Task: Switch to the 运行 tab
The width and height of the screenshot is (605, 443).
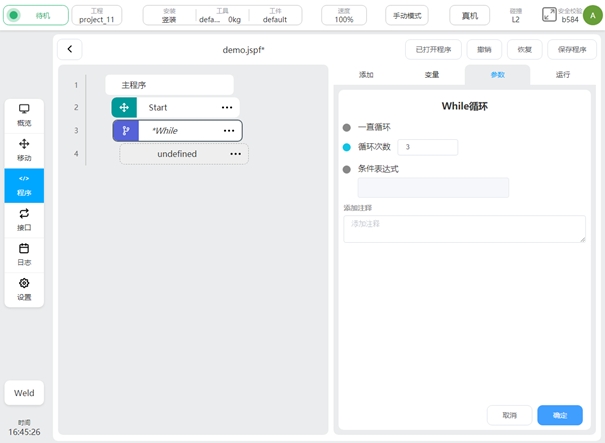Action: click(563, 75)
